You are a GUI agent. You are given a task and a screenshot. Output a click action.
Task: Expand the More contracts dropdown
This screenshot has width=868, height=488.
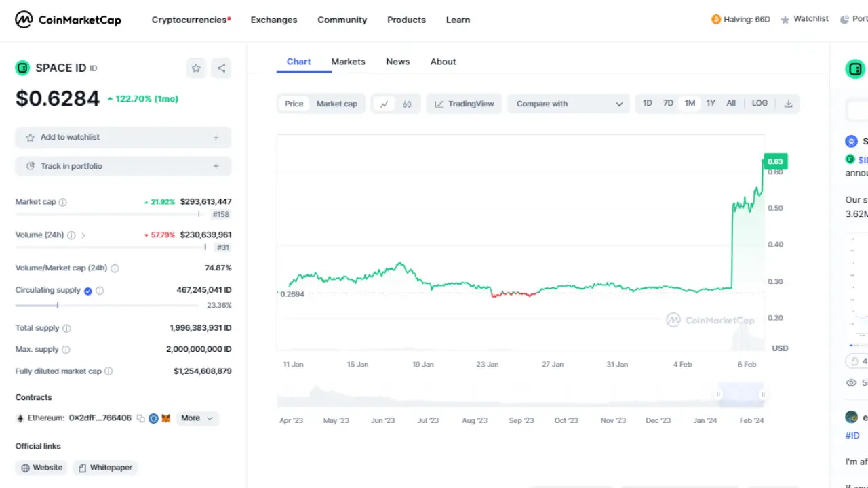197,418
